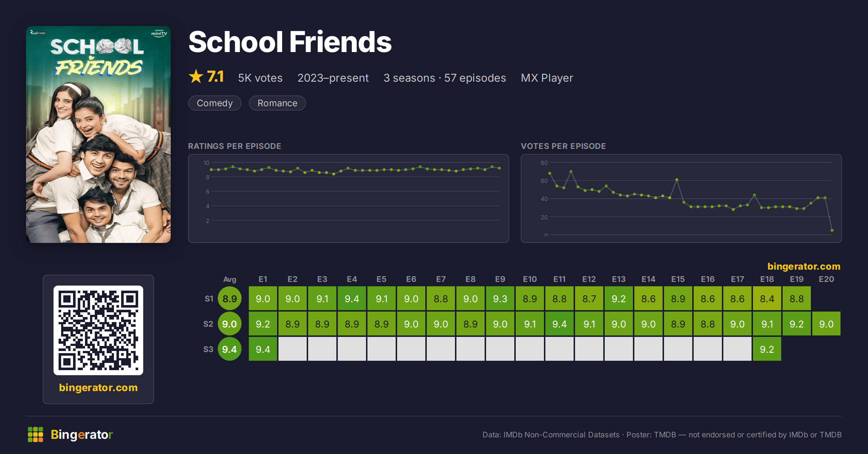Select season 3 episode 18 cell rated 9.2

[767, 349]
